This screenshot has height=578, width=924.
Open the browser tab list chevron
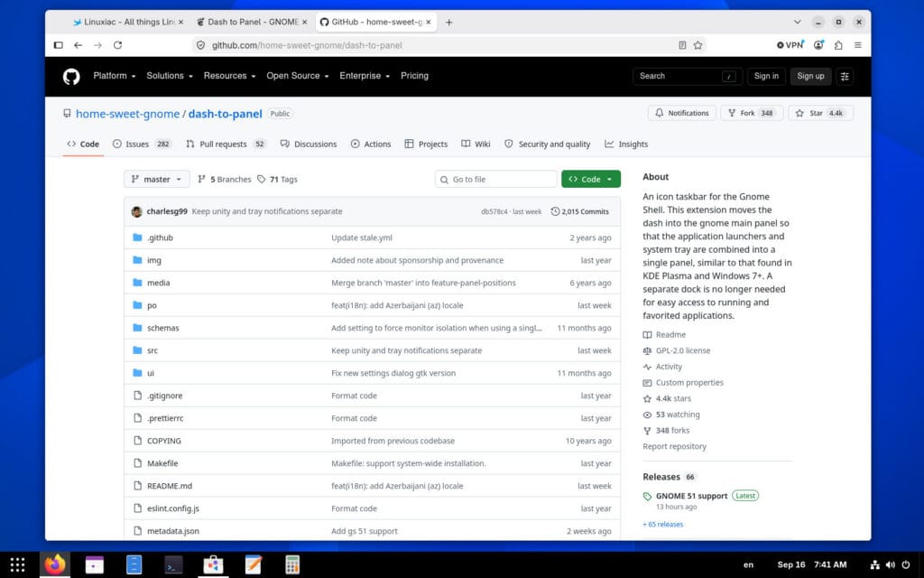798,22
